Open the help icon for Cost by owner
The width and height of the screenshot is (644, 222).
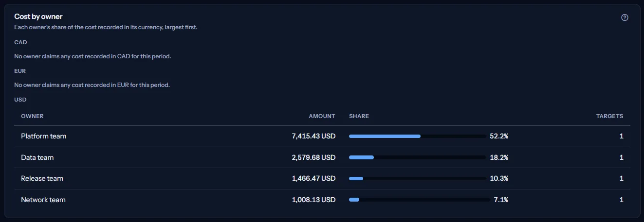625,17
